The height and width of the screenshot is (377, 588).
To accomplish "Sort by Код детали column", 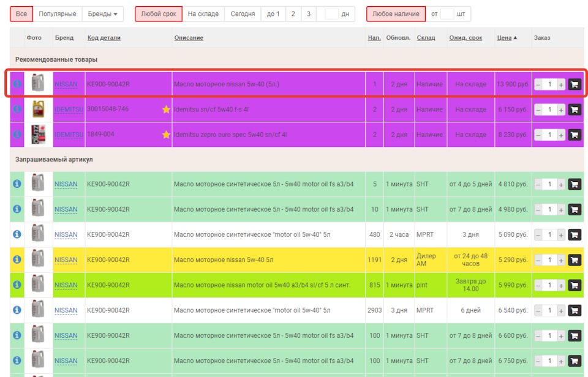I will pyautogui.click(x=104, y=38).
